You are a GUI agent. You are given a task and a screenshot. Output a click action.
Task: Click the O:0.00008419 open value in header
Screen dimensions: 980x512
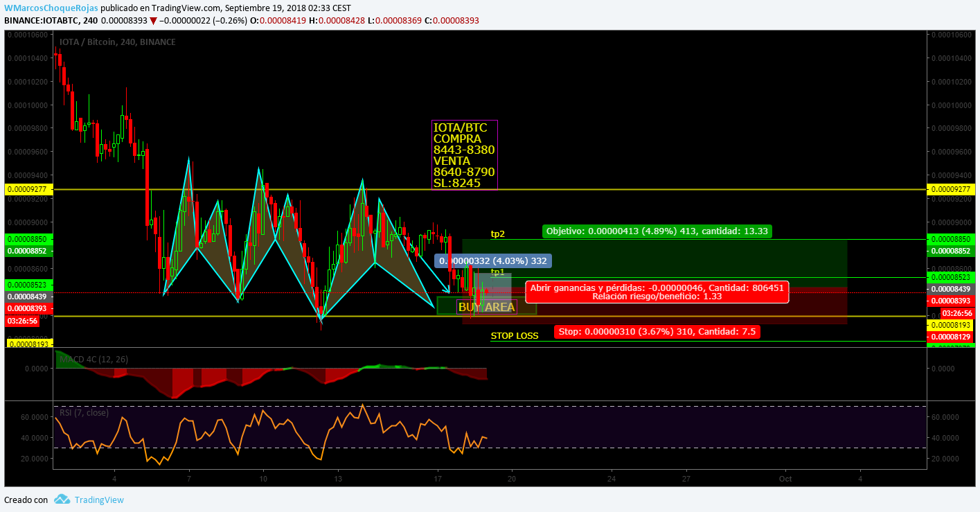click(279, 20)
